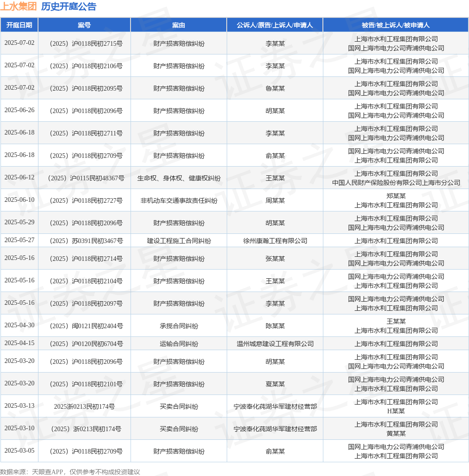The height and width of the screenshot is (476, 469).
Task: Click plaintiff 夏某某
Action: (275, 384)
